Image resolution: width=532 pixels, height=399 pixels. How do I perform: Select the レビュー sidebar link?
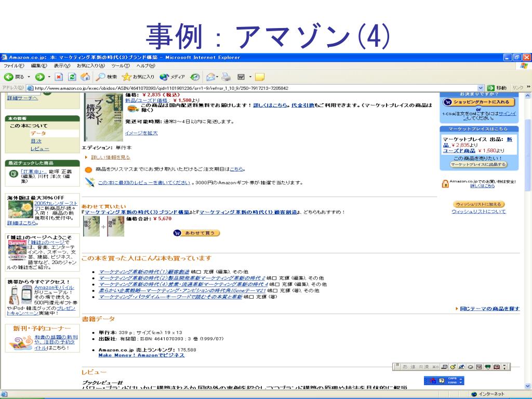(39, 149)
